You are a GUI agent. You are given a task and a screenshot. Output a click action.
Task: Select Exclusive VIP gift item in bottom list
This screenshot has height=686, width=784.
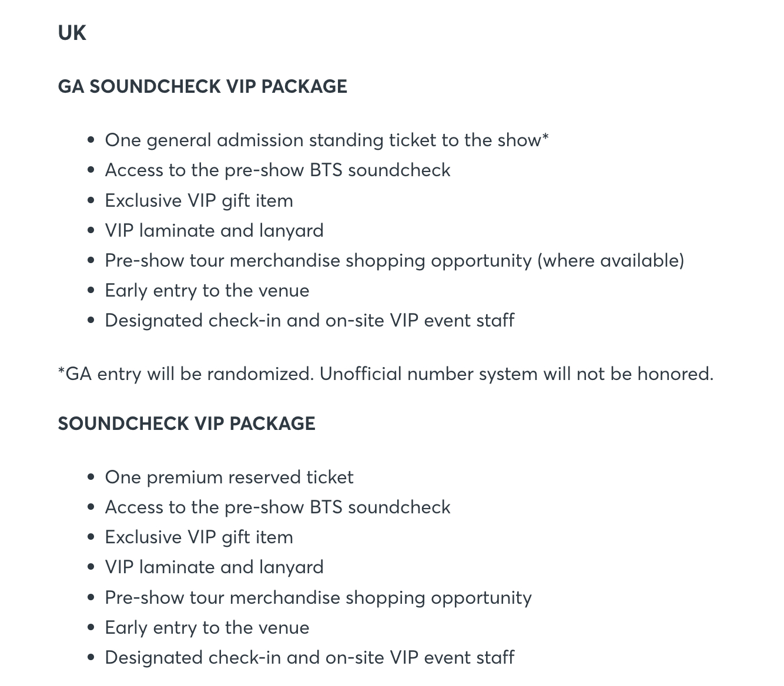coord(199,537)
